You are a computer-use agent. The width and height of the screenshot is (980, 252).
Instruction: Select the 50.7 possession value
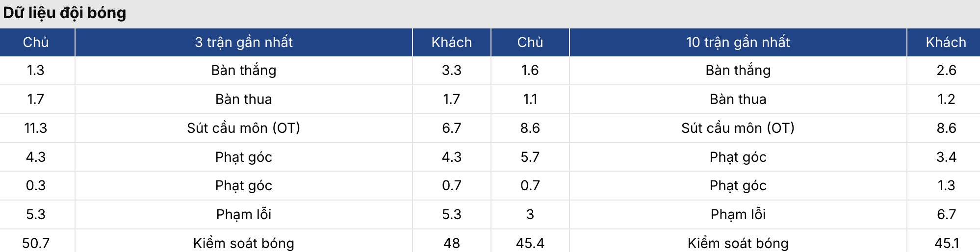click(36, 243)
